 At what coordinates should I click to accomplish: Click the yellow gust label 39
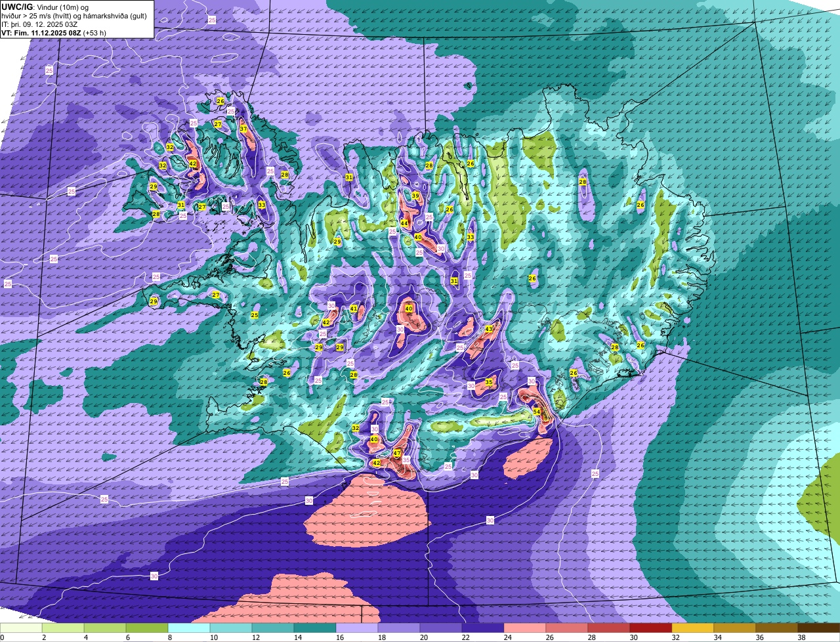coord(415,196)
